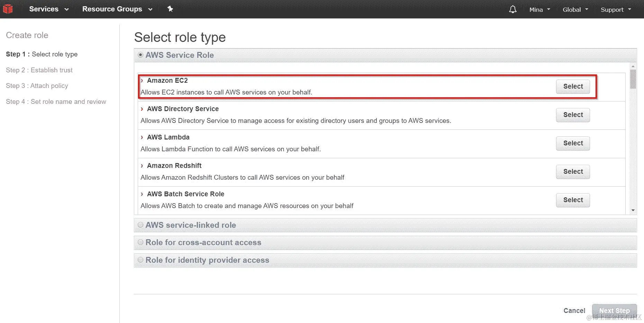Click Select button for AWS Directory Service
The width and height of the screenshot is (644, 323).
click(x=573, y=115)
